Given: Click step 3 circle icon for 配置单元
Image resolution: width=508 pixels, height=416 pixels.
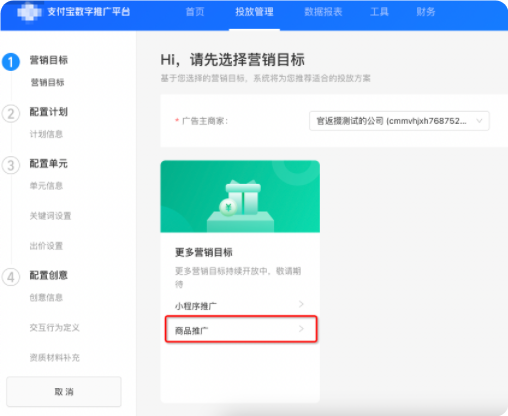Looking at the screenshot, I should click(x=11, y=165).
